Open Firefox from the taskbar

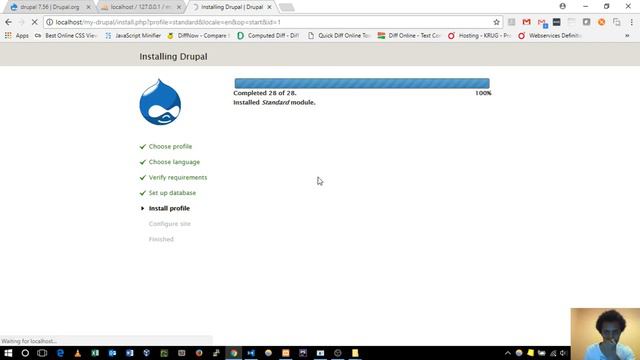(199, 353)
